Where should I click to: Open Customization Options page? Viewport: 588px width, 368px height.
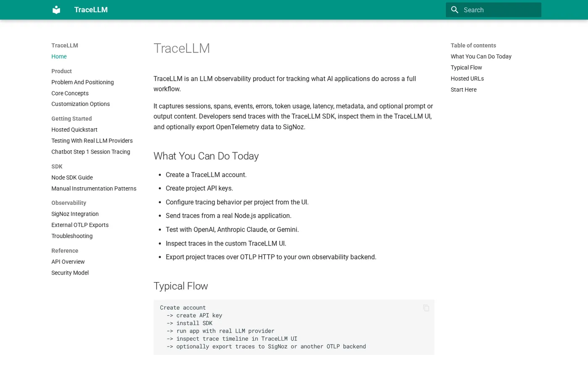(x=80, y=104)
